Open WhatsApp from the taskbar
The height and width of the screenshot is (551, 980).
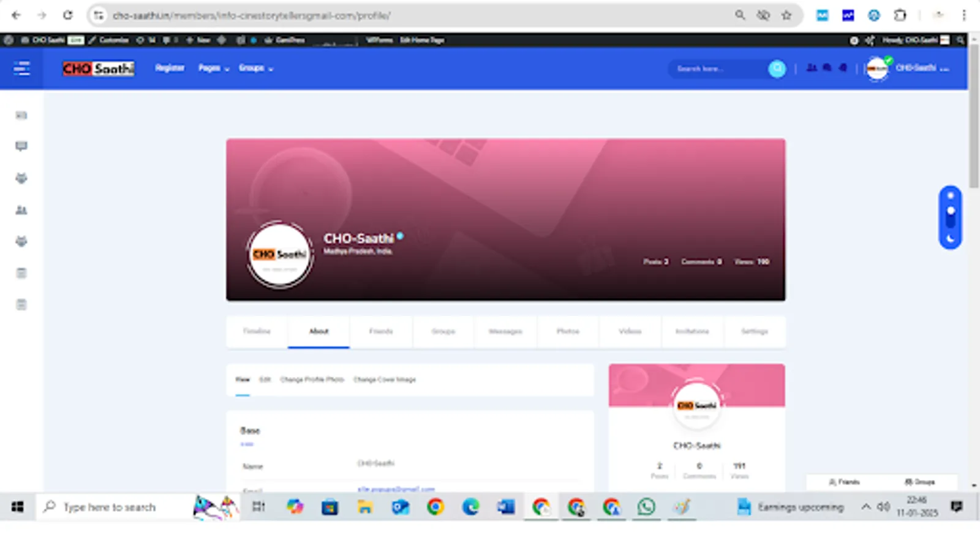tap(645, 507)
